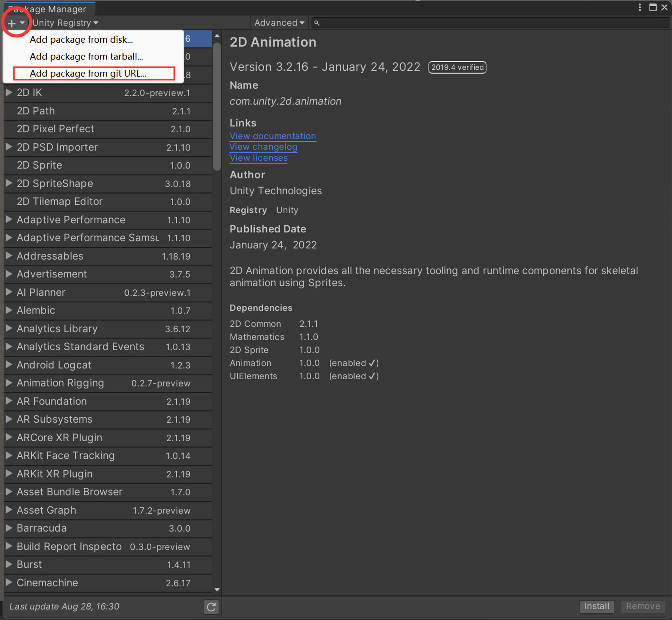
Task: Click the Install button
Action: pyautogui.click(x=596, y=606)
